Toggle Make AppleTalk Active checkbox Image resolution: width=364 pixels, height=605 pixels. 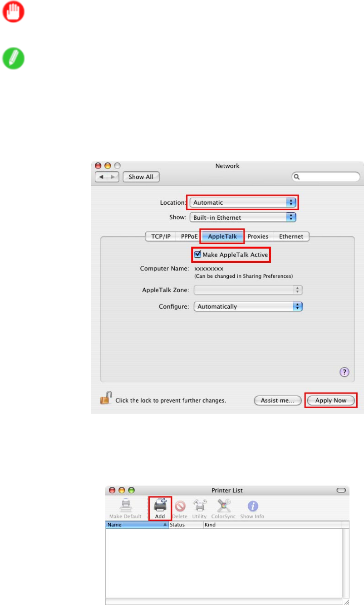click(197, 255)
